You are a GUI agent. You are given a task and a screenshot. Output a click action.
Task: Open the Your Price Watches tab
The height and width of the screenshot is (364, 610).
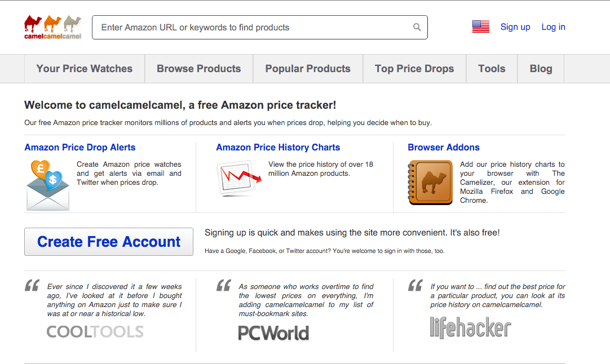coord(84,68)
